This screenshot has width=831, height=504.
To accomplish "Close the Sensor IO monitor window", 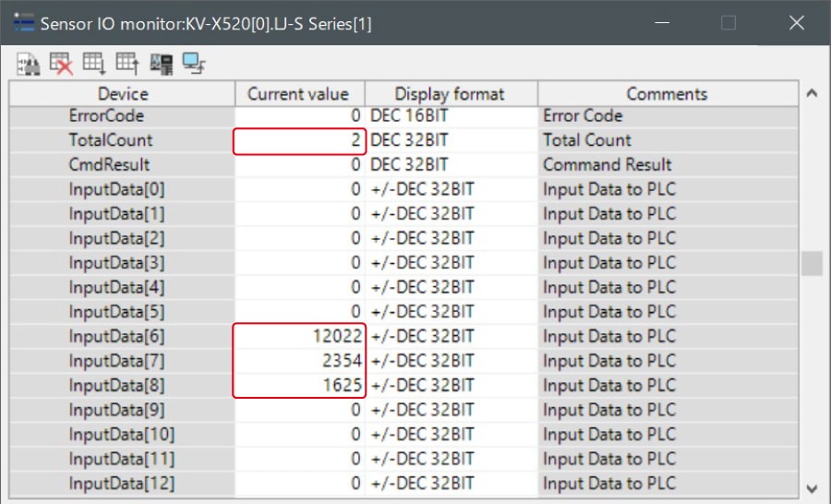I will (x=796, y=23).
